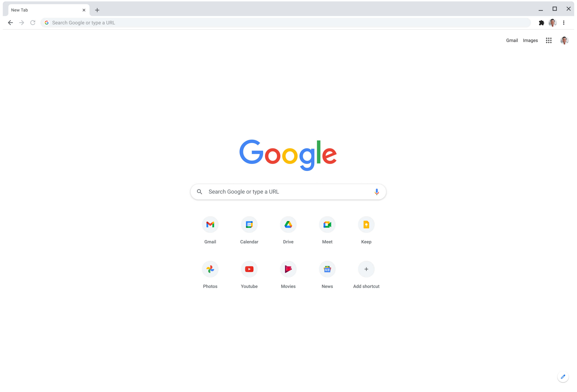
Task: Open Google Calendar shortcut
Action: point(249,224)
